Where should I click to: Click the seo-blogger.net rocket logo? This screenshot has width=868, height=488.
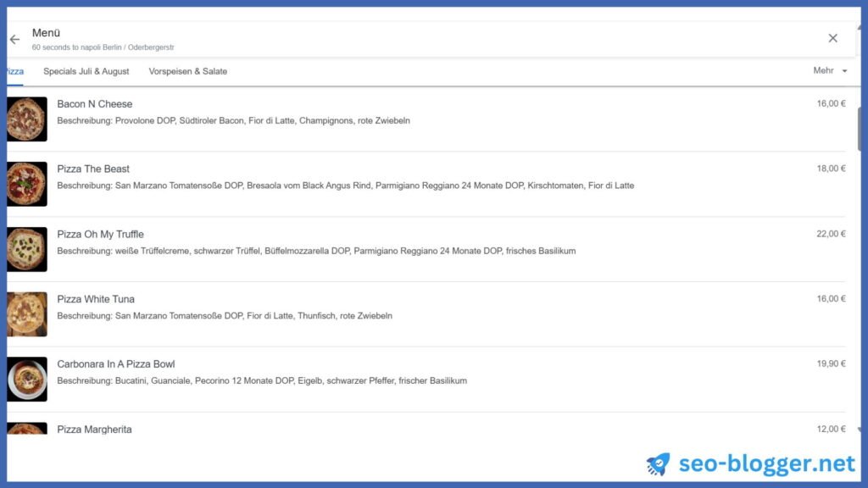658,463
